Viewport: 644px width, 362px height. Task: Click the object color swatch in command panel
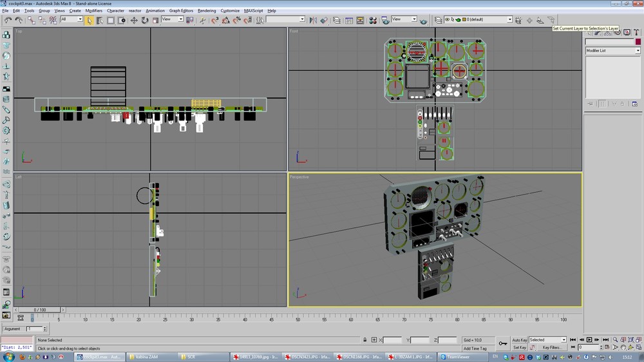pyautogui.click(x=638, y=42)
